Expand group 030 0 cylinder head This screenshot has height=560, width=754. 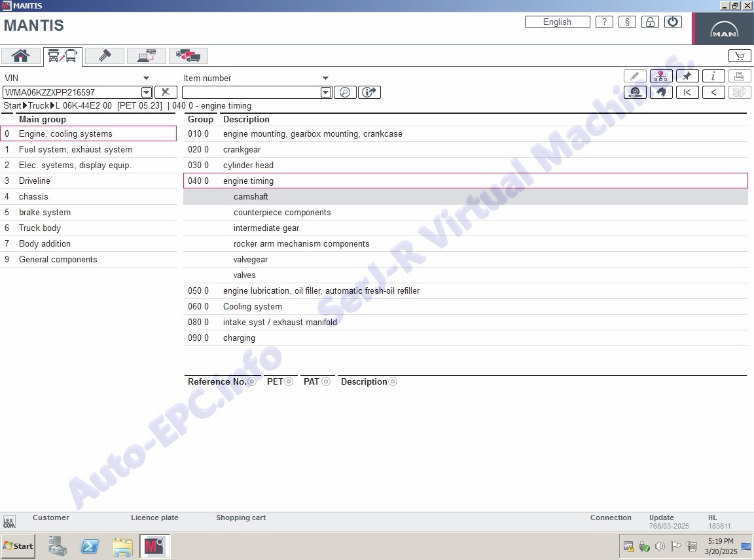(x=465, y=165)
